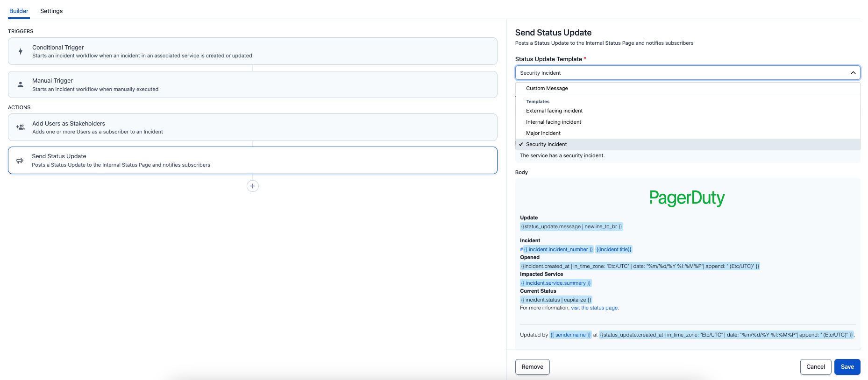Screen dimensions: 868x380
Task: Click the status_update.created_at variable token
Action: click(726, 335)
